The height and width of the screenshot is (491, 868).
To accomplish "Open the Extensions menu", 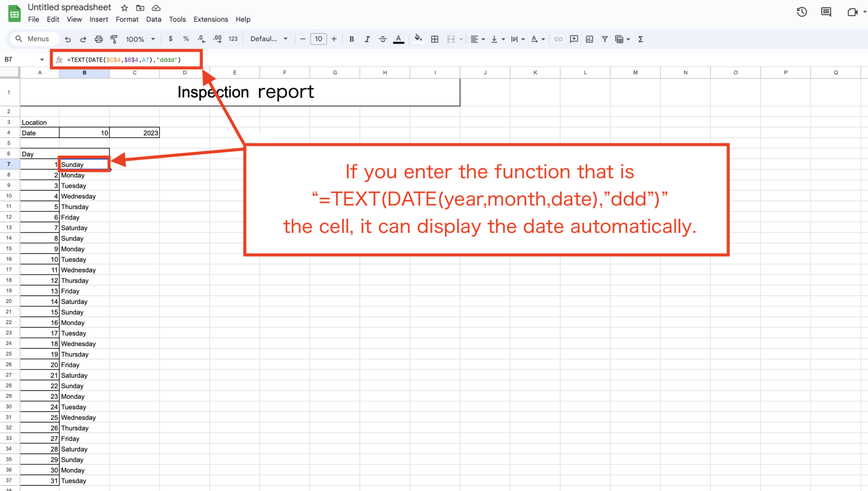I will (211, 19).
